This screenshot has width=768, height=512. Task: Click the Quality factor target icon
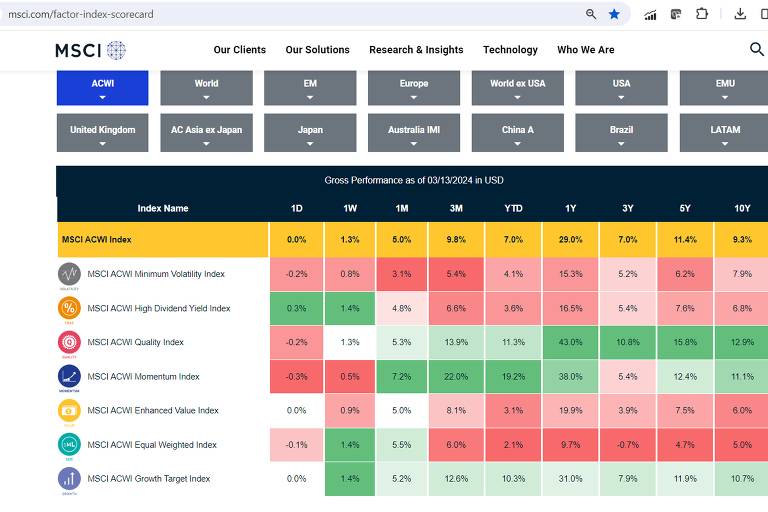click(69, 342)
